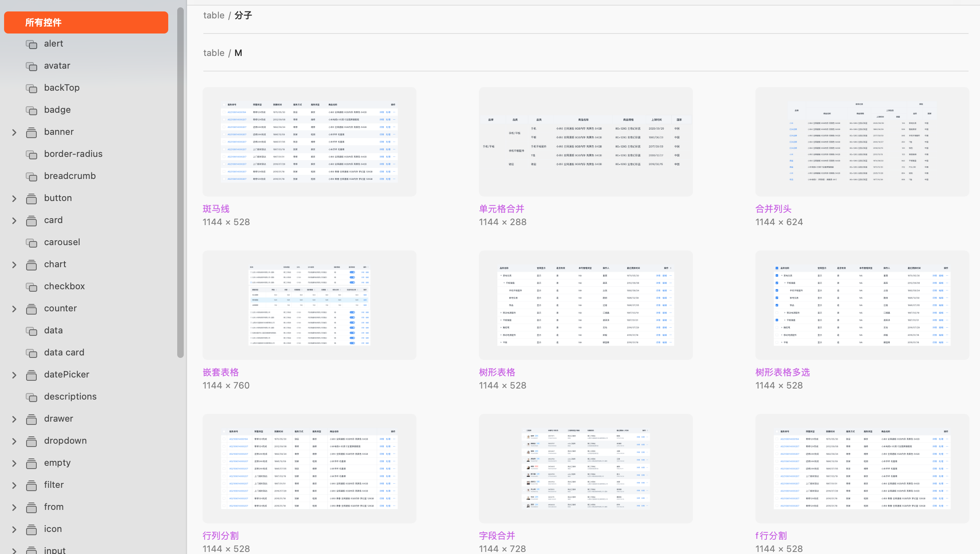The height and width of the screenshot is (554, 980).
Task: Click the 单元格合并 label
Action: 501,209
